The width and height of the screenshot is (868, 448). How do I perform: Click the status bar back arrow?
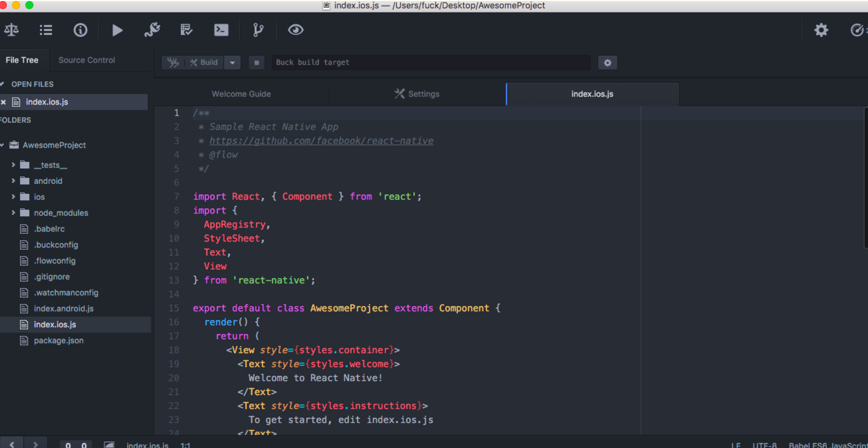pyautogui.click(x=12, y=444)
